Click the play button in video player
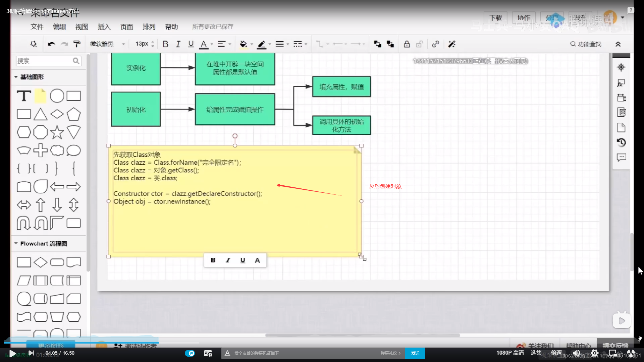 [x=12, y=353]
